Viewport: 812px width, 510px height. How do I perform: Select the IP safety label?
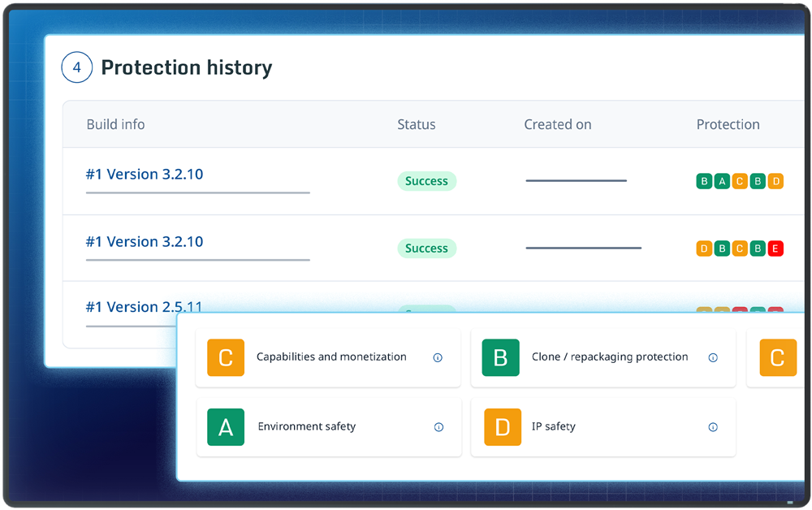tap(554, 426)
